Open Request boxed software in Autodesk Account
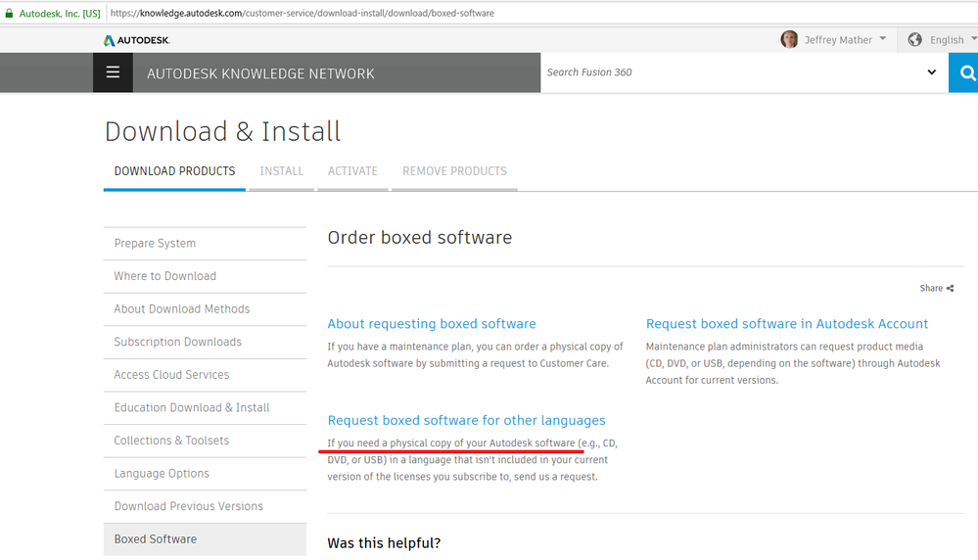Viewport: 978px width, 560px height. tap(786, 324)
